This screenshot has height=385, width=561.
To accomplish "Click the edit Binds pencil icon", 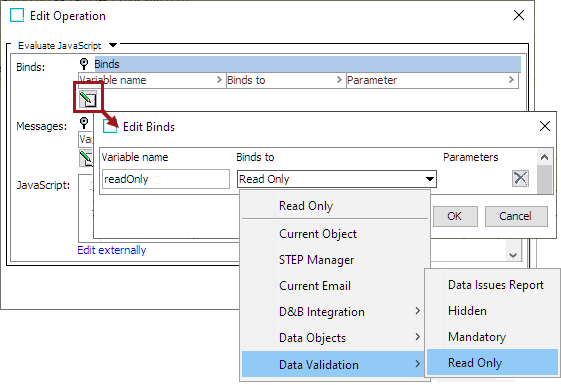I will 88,99.
